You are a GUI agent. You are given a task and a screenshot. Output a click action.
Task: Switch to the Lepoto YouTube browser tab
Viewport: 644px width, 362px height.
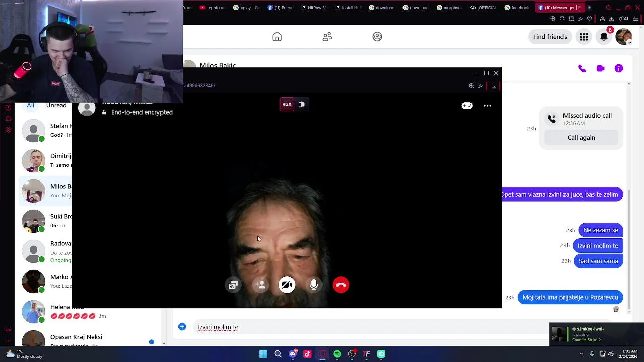coord(212,8)
